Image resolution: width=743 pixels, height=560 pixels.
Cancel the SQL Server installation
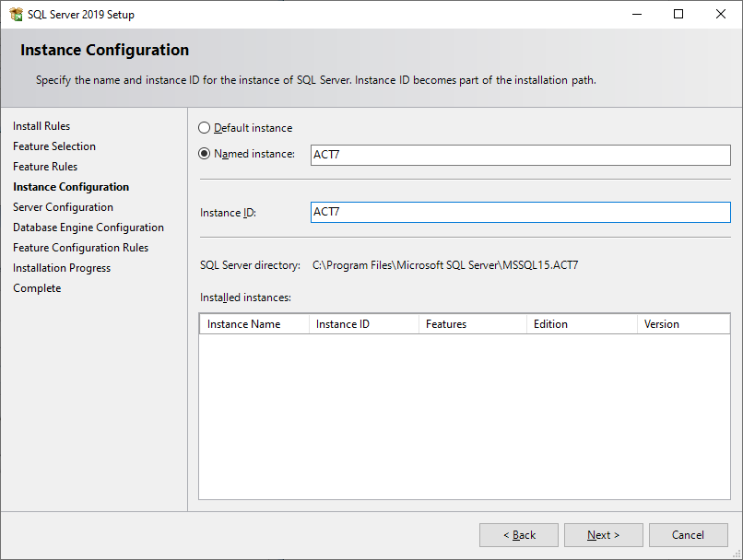[x=689, y=534]
